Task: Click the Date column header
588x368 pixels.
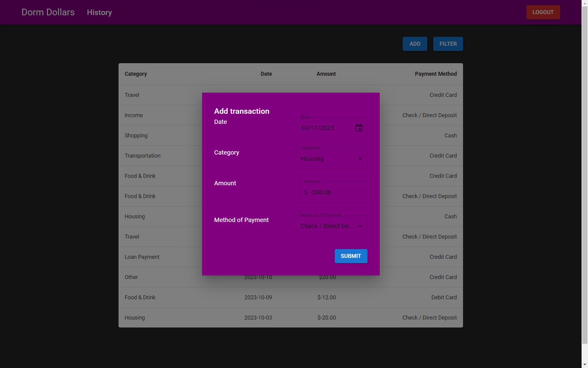Action: click(x=266, y=74)
